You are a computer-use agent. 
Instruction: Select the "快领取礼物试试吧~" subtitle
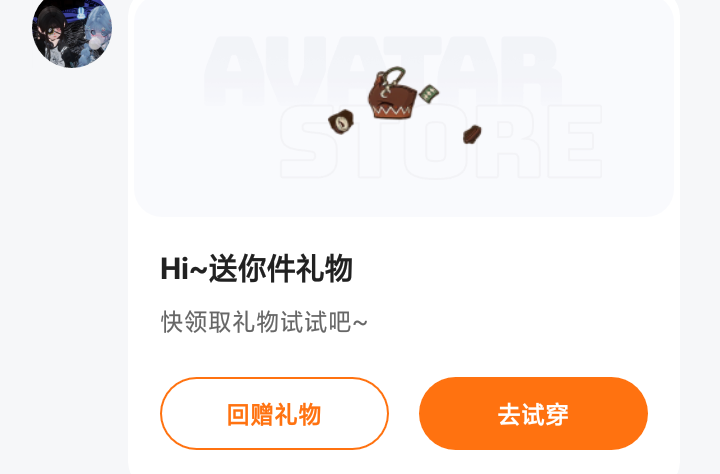tap(264, 322)
